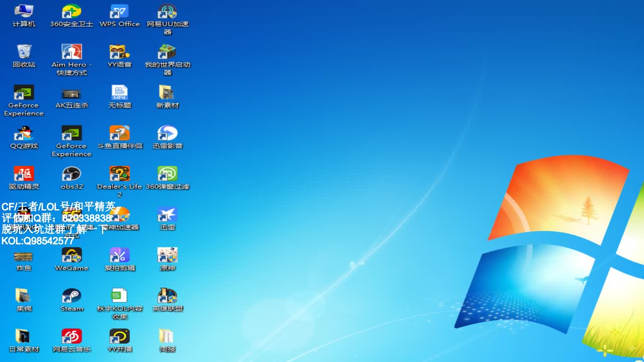The image size is (644, 362).
Task: Launch the Steam shortcut
Action: [71, 301]
